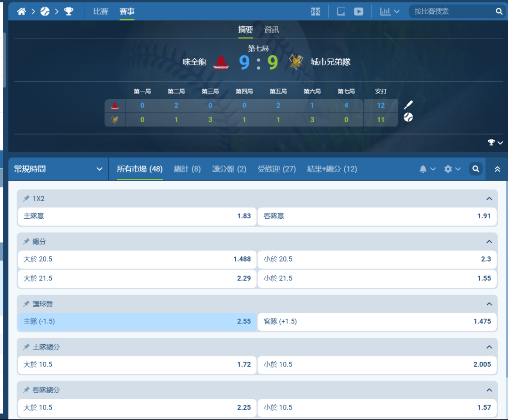Select 客隊 (+1.5) at 1.475
508x420 pixels.
tap(377, 322)
